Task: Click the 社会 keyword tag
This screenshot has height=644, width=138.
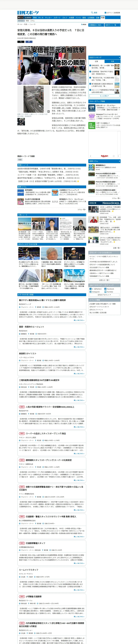Action: point(20,159)
